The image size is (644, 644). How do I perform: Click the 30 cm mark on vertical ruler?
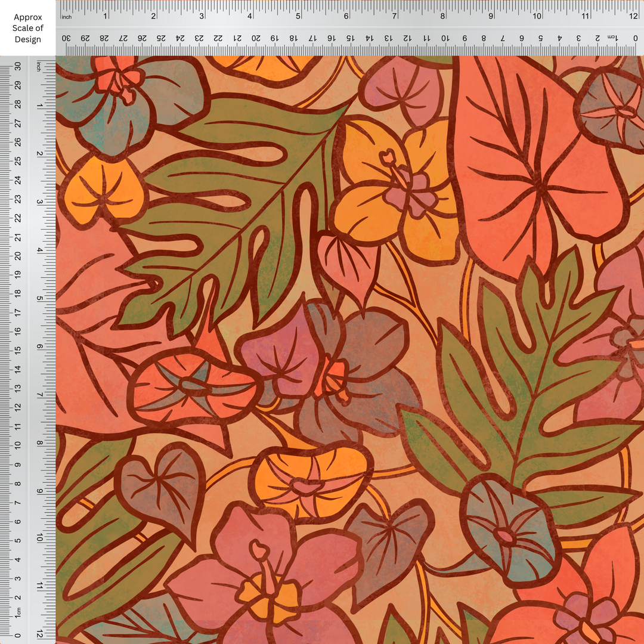[18, 66]
